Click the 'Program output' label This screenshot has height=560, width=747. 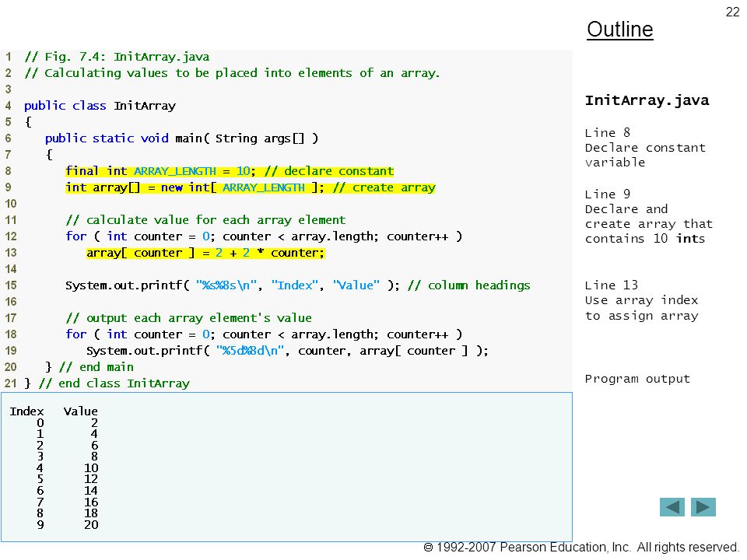pyautogui.click(x=637, y=379)
